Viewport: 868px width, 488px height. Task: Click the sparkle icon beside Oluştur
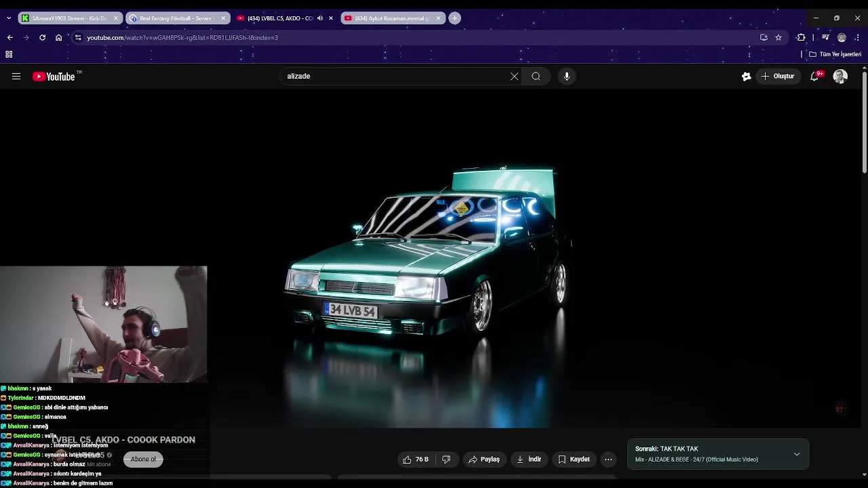pyautogui.click(x=746, y=77)
